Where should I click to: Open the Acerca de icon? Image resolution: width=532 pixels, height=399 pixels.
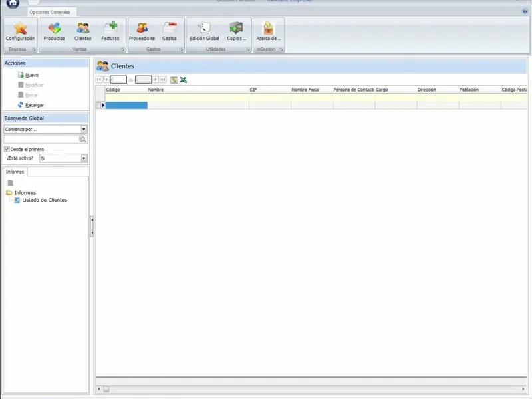pyautogui.click(x=268, y=31)
